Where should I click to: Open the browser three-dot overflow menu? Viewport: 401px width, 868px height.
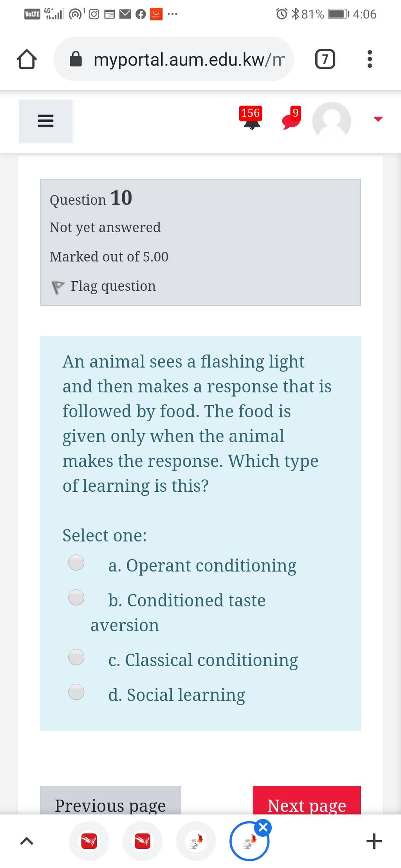click(369, 59)
